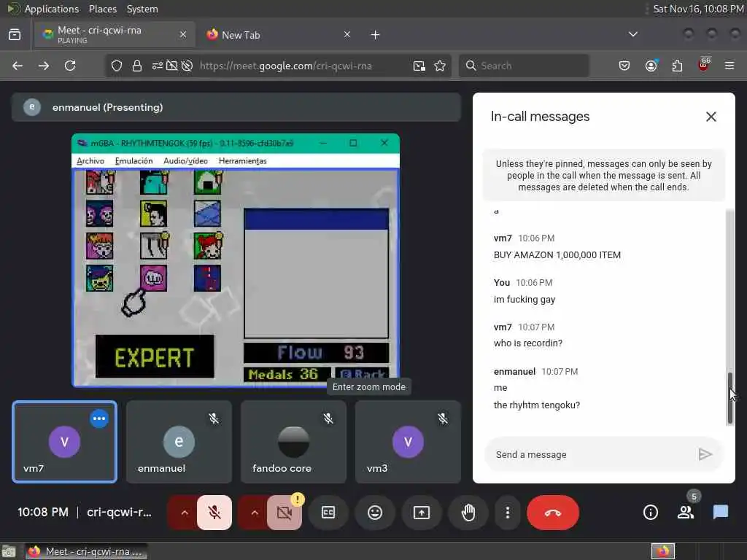Close the Meet browser tab
Viewport: 747px width, 560px height.
coord(183,34)
